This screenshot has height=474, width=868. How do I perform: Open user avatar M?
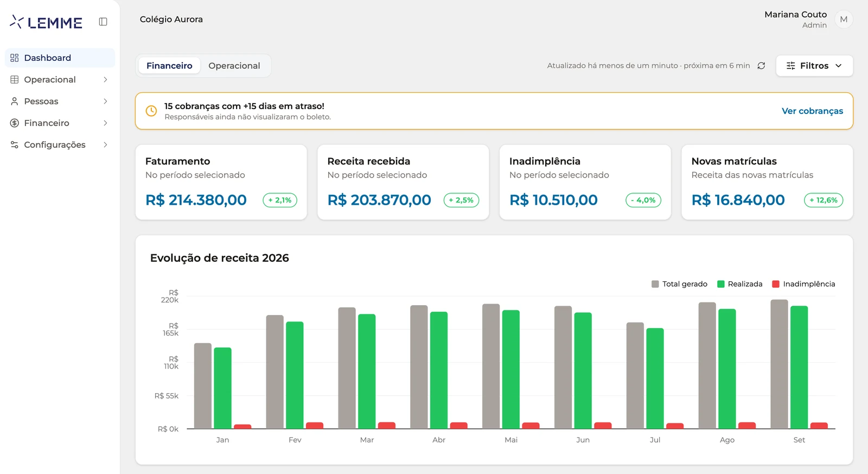pos(844,20)
